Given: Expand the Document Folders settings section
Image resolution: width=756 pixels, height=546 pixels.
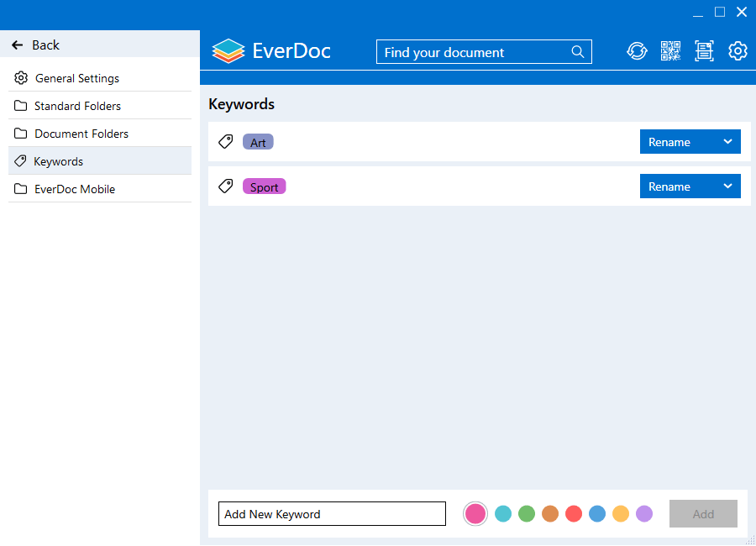Looking at the screenshot, I should [81, 133].
